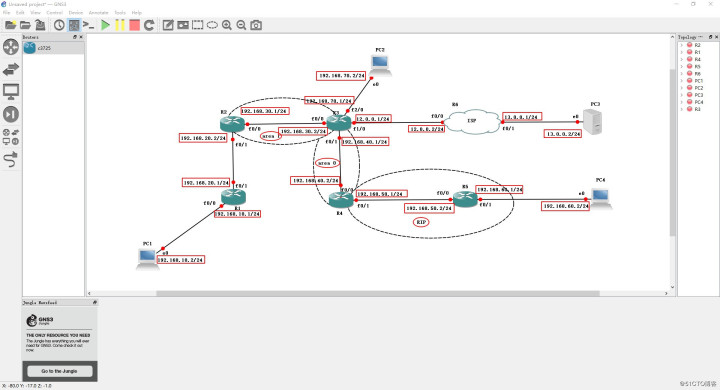Select the Add a link cable tool

tap(11, 159)
